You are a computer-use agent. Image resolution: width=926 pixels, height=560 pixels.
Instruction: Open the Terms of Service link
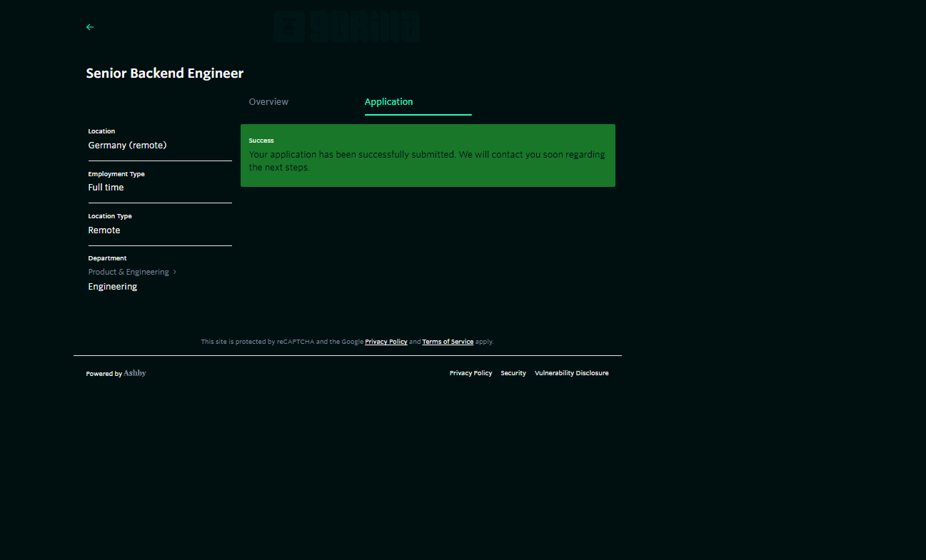click(x=448, y=342)
